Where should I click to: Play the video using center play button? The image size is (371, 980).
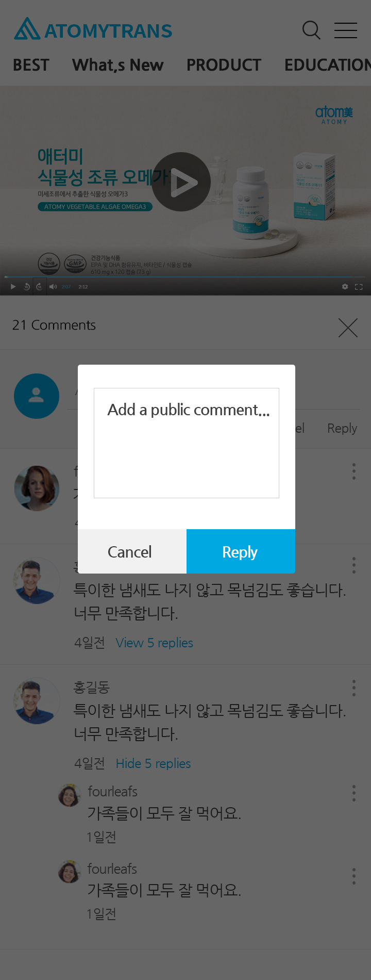coord(181,182)
